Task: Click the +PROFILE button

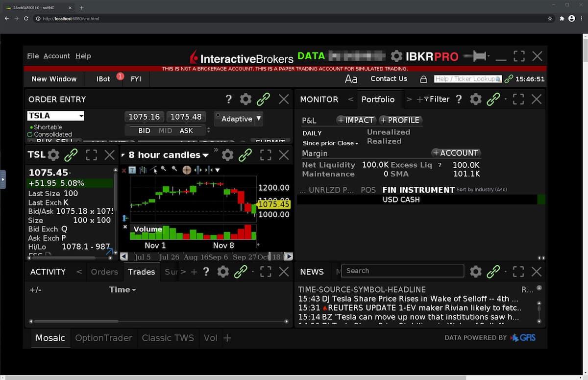Action: 401,120
